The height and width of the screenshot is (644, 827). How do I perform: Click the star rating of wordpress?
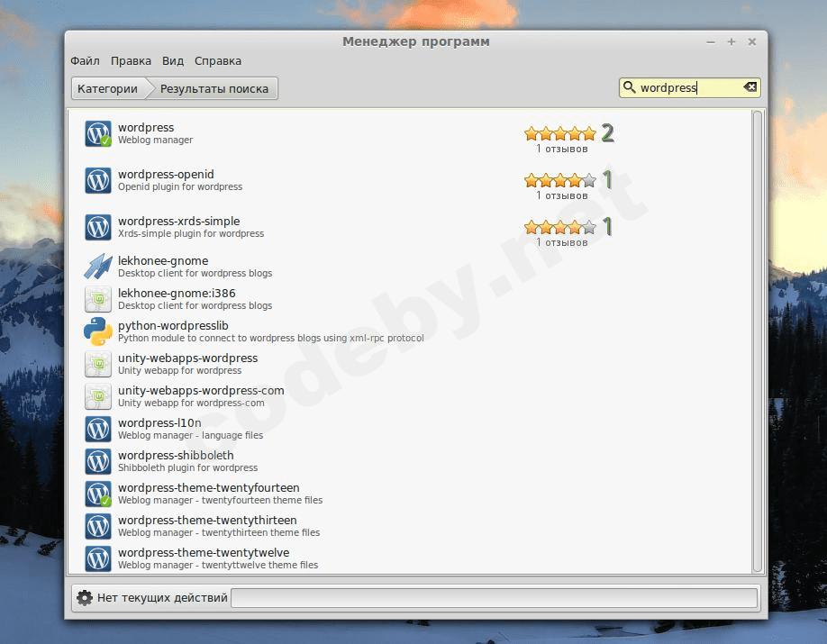pos(560,133)
